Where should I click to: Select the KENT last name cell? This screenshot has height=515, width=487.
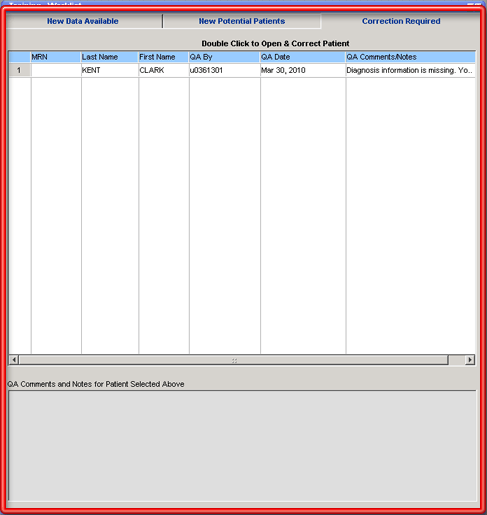[110, 70]
